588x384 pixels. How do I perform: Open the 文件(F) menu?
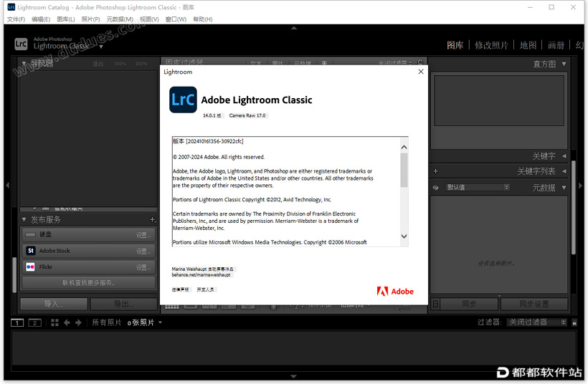tap(16, 19)
